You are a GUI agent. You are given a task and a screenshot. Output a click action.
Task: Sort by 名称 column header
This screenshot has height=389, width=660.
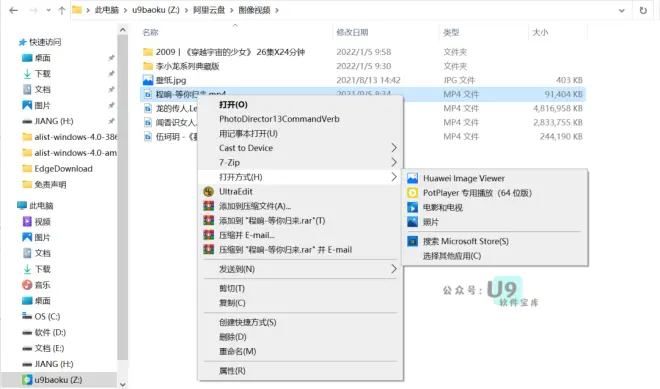point(150,32)
